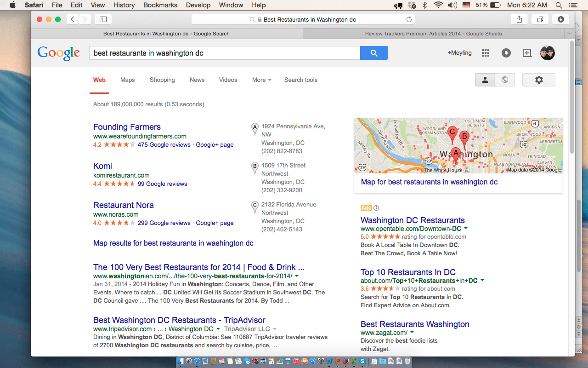Click the info icon next to Ads
Screen dimensions: 588x368
pyautogui.click(x=376, y=208)
